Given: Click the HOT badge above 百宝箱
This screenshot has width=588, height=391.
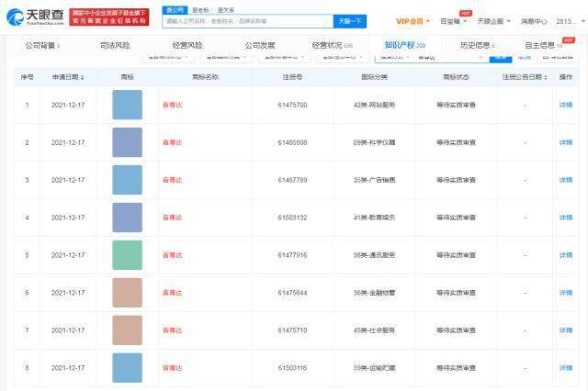Looking at the screenshot, I should point(466,13).
